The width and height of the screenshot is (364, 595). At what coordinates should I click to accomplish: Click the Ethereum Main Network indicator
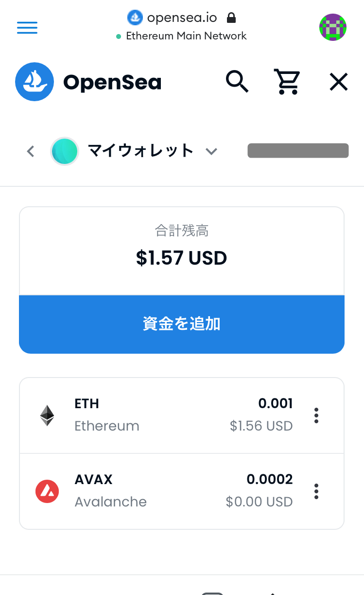(x=182, y=36)
